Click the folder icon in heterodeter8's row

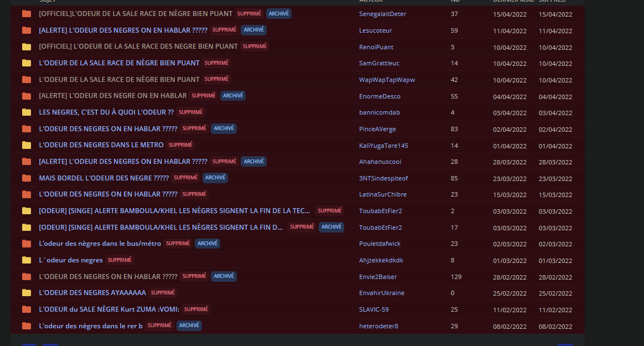pos(27,326)
